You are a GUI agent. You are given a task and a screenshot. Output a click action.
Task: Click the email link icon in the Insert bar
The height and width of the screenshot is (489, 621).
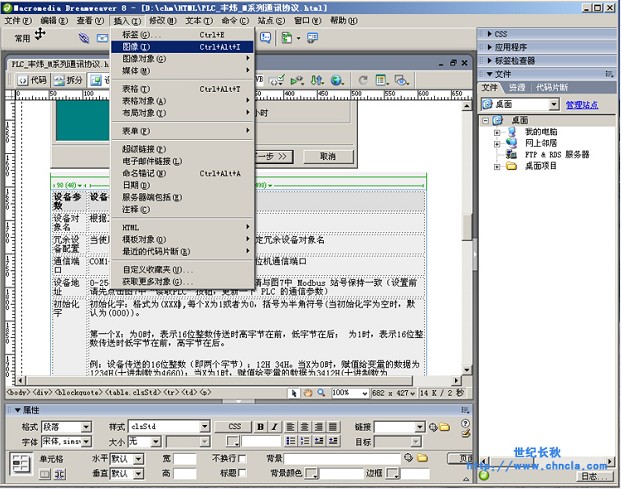(x=103, y=38)
